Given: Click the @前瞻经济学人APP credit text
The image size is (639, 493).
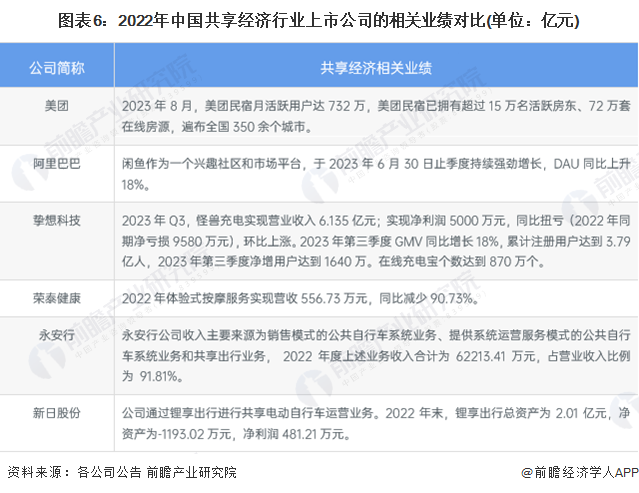Looking at the screenshot, I should point(580,472).
